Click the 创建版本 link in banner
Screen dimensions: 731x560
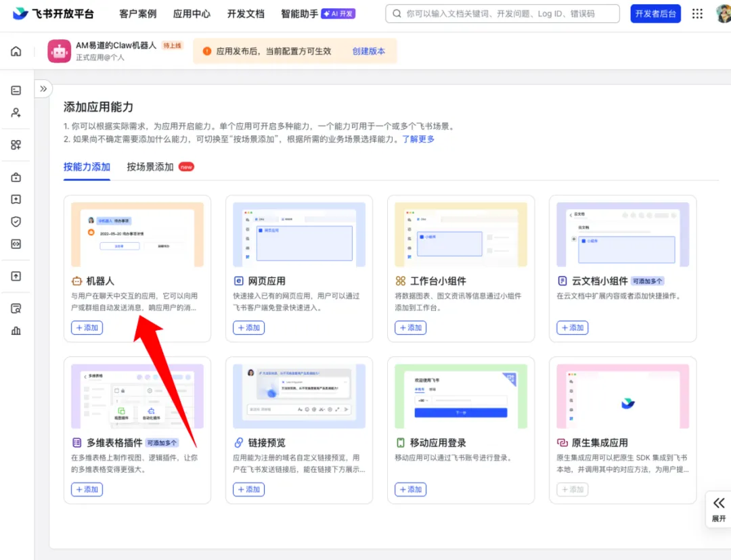[368, 51]
